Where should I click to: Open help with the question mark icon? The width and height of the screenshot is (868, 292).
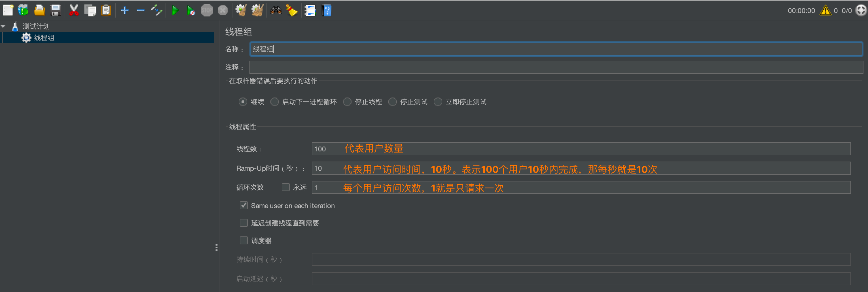coord(327,10)
